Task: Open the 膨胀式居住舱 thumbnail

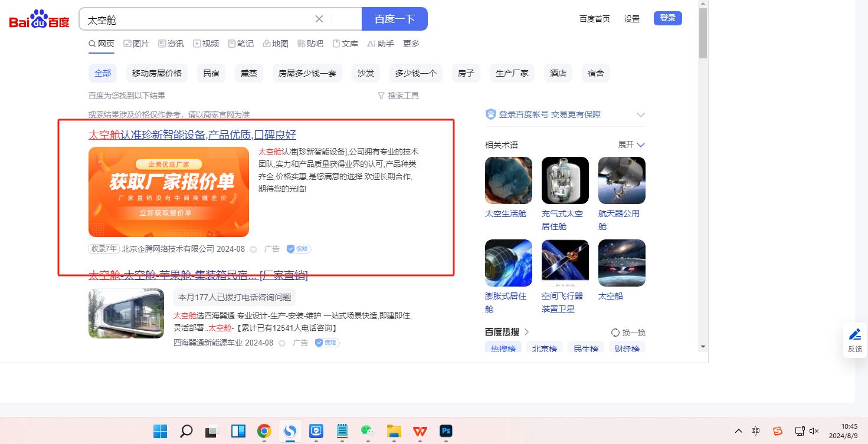Action: [x=509, y=263]
